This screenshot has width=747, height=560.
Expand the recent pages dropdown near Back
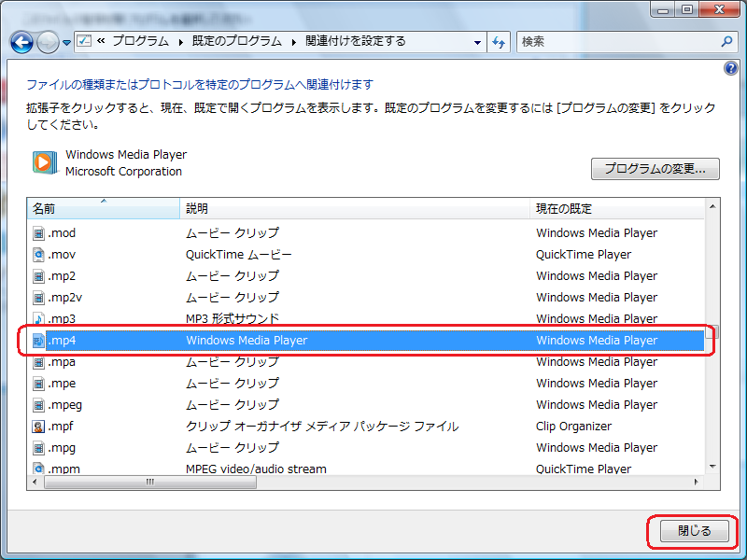[x=67, y=42]
